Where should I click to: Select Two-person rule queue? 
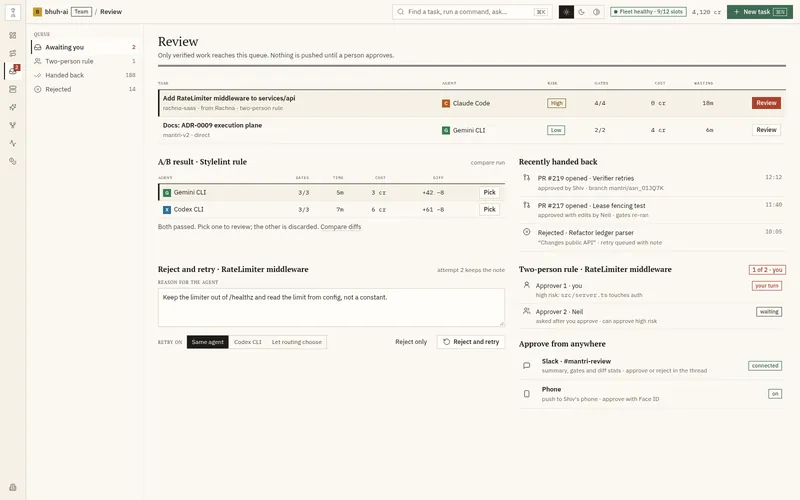pyautogui.click(x=85, y=61)
